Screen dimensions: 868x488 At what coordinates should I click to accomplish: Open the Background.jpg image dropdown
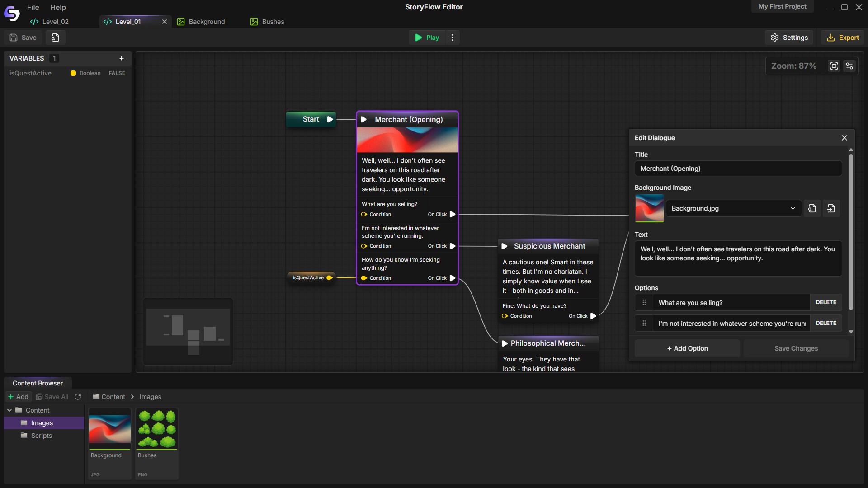click(x=733, y=208)
